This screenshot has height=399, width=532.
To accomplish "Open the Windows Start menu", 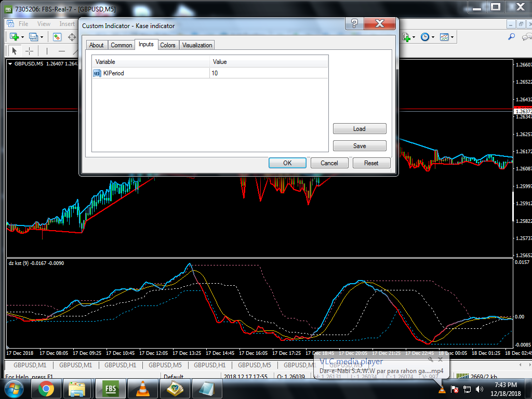I will (x=14, y=389).
